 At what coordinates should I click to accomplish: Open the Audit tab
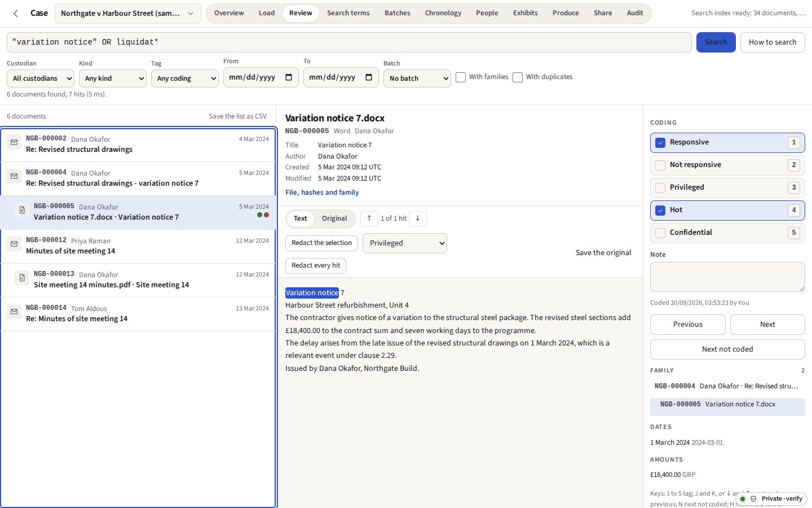[x=635, y=13]
